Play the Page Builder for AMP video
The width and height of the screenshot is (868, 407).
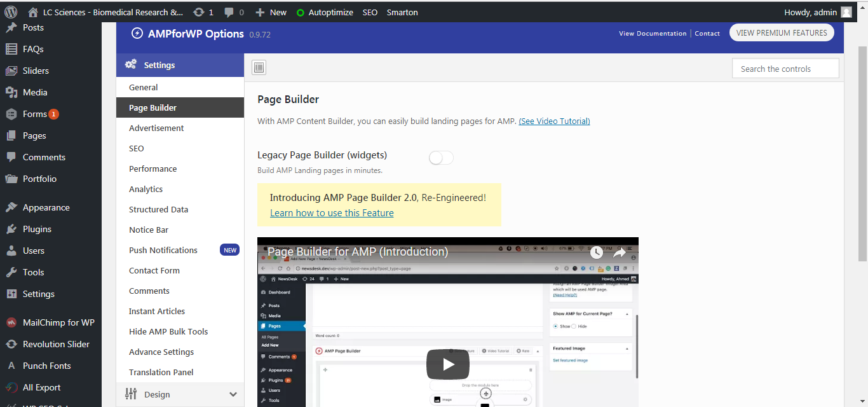click(448, 364)
